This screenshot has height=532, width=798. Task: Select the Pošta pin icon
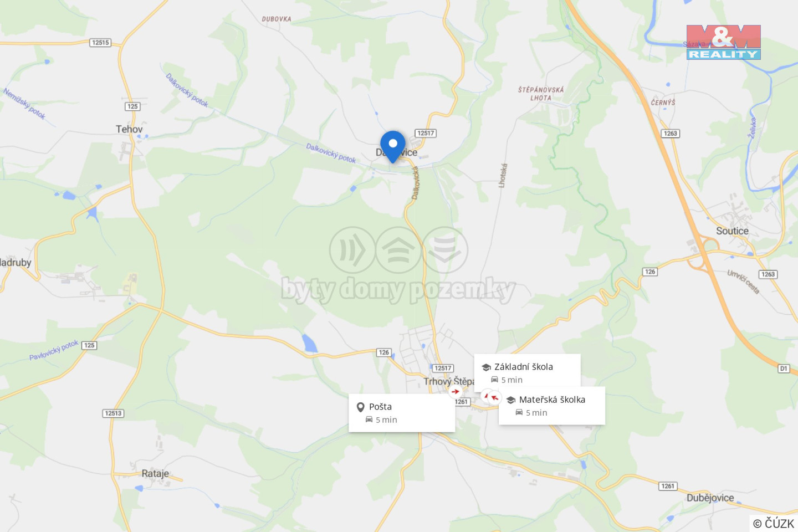tap(361, 407)
